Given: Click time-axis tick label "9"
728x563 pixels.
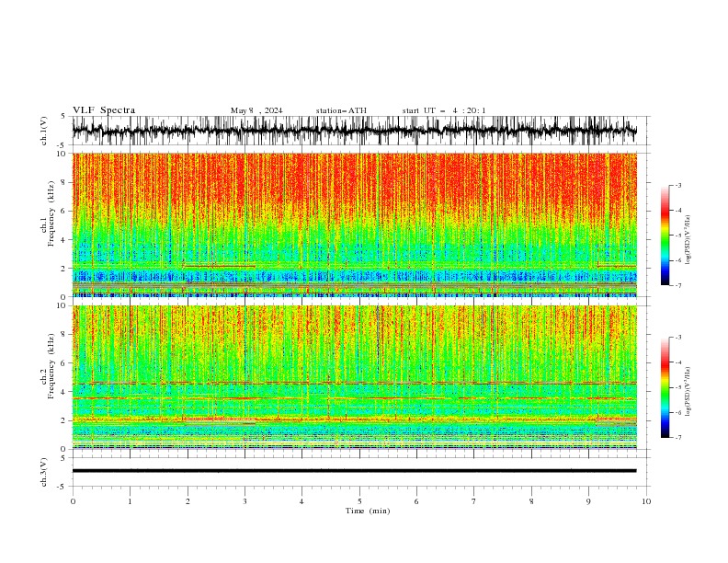Looking at the screenshot, I should 588,501.
